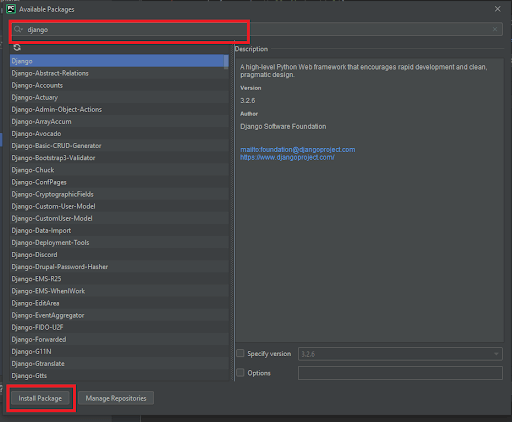Clear the search field with the x icon
The height and width of the screenshot is (422, 512).
pos(495,29)
